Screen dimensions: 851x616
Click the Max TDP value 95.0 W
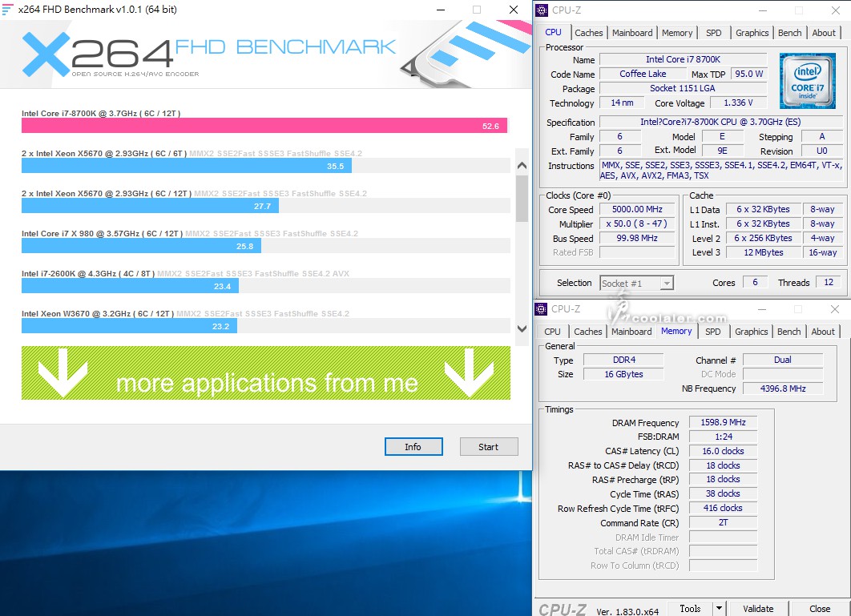point(748,74)
